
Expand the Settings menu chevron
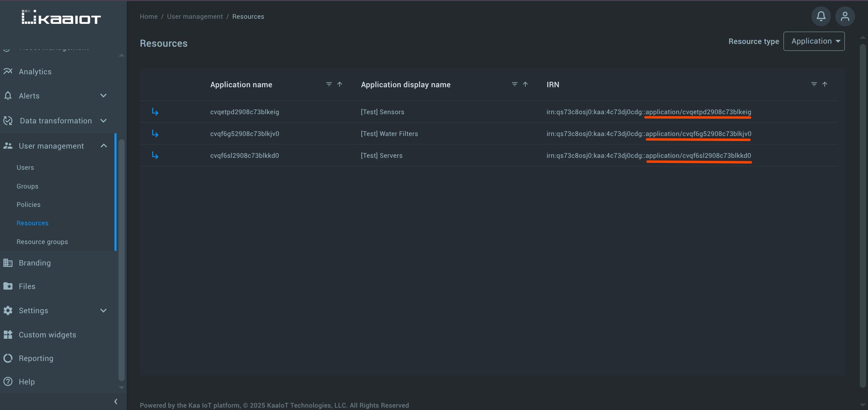tap(104, 310)
